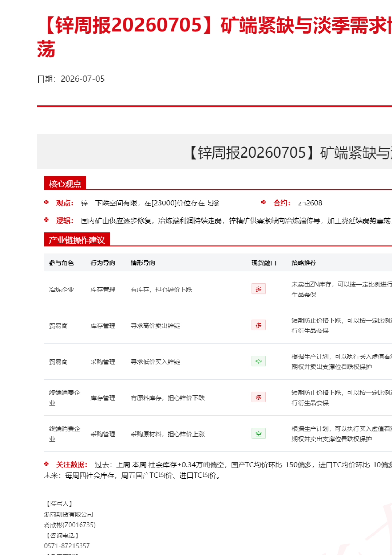The width and height of the screenshot is (392, 555).
Task: Click the 咨询电话 heading
Action: click(62, 535)
